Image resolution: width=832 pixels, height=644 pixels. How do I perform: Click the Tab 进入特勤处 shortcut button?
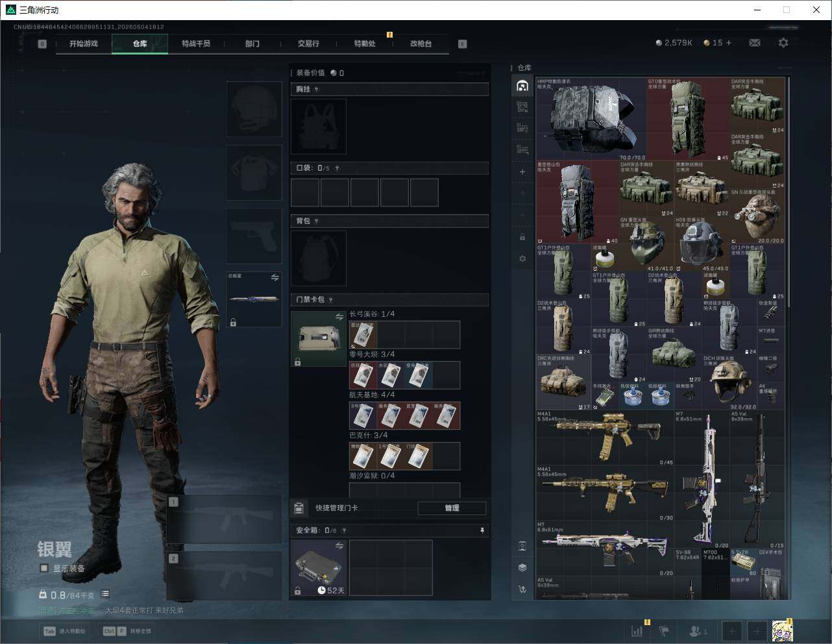tap(65, 630)
